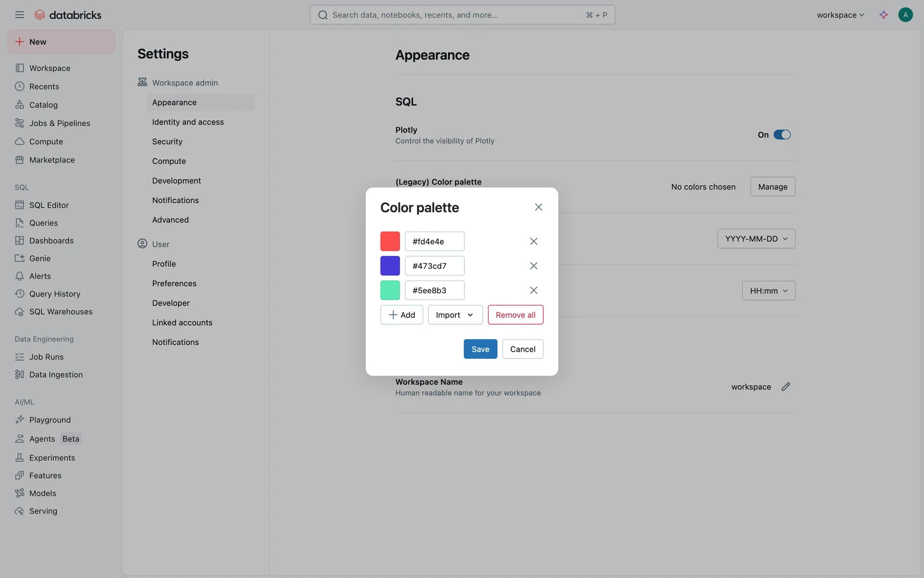Viewport: 924px width, 578px height.
Task: Click the user avatar icon
Action: click(x=905, y=15)
